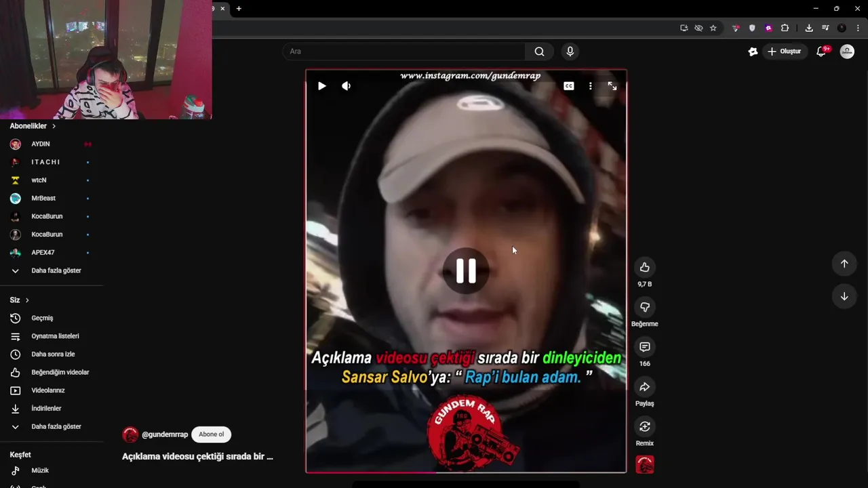The height and width of the screenshot is (488, 868).
Task: Click the search magnifier button
Action: click(539, 52)
